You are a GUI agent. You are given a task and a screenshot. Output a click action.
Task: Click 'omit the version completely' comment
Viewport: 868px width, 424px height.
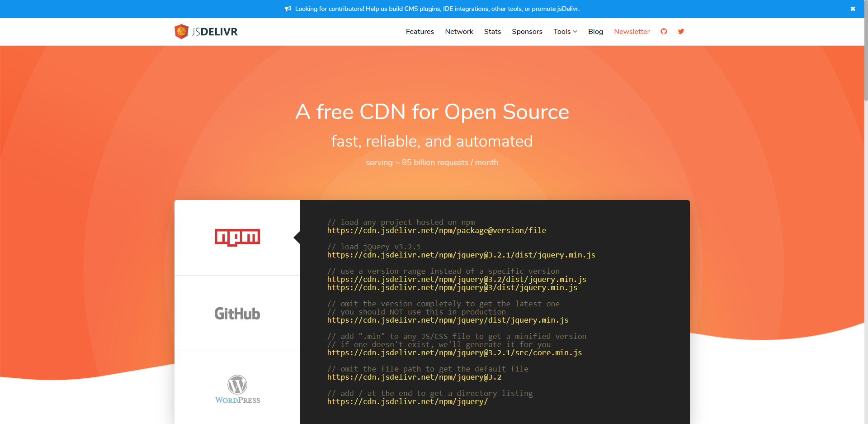[x=443, y=304]
